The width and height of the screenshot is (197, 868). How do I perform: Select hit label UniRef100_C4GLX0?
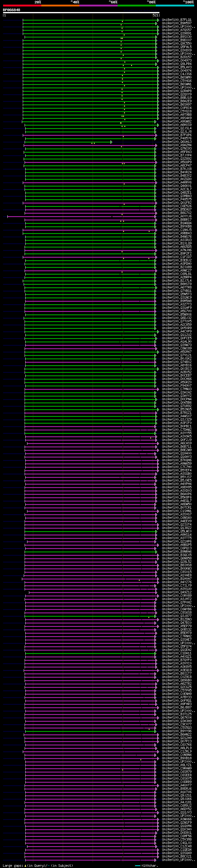tap(177, 843)
